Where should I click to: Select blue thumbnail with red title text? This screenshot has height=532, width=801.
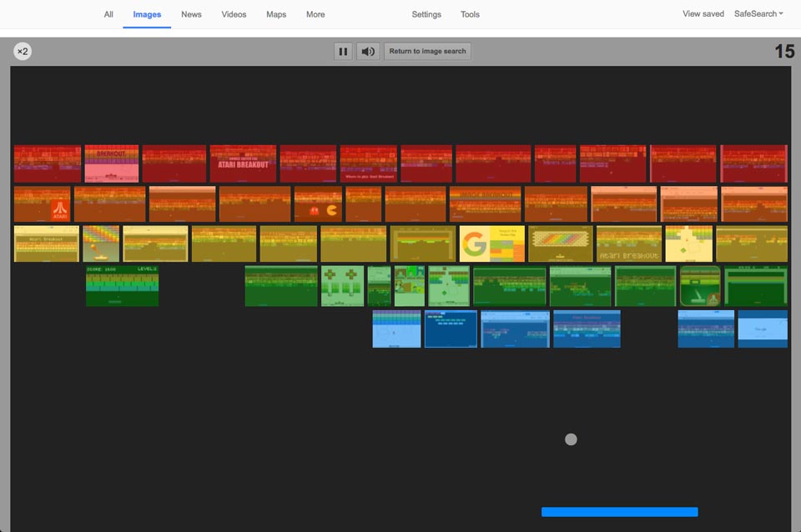(587, 329)
